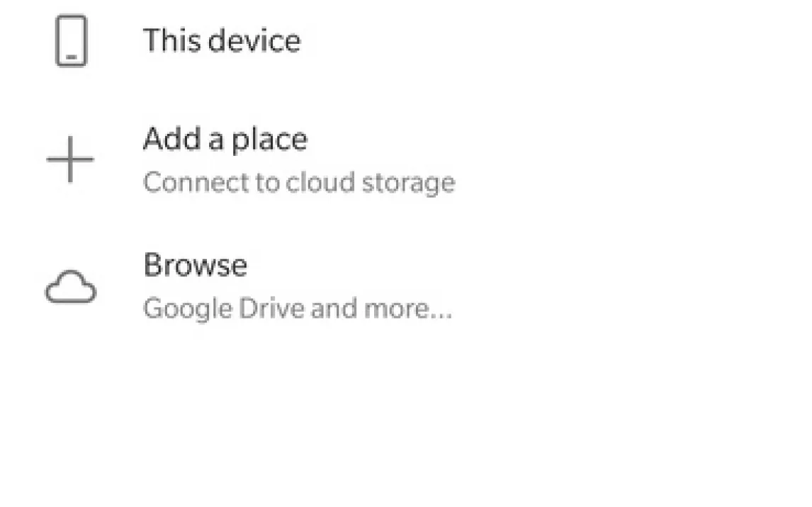Choose local device storage via smartphone icon
812x507 pixels.
click(71, 42)
